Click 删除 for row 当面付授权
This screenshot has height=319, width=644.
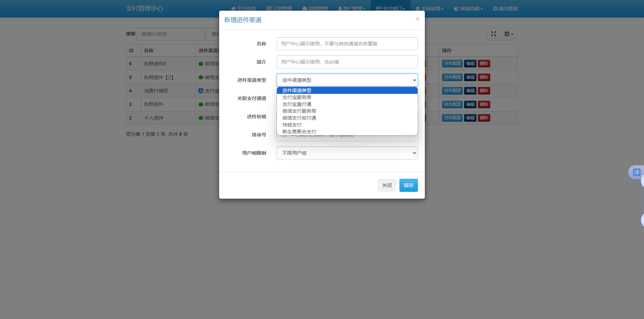pos(484,91)
